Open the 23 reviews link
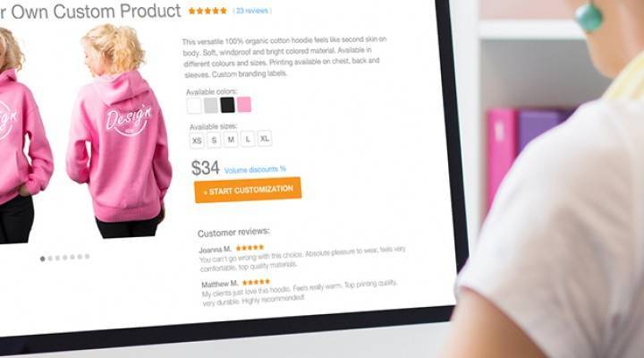The image size is (644, 358). [252, 11]
